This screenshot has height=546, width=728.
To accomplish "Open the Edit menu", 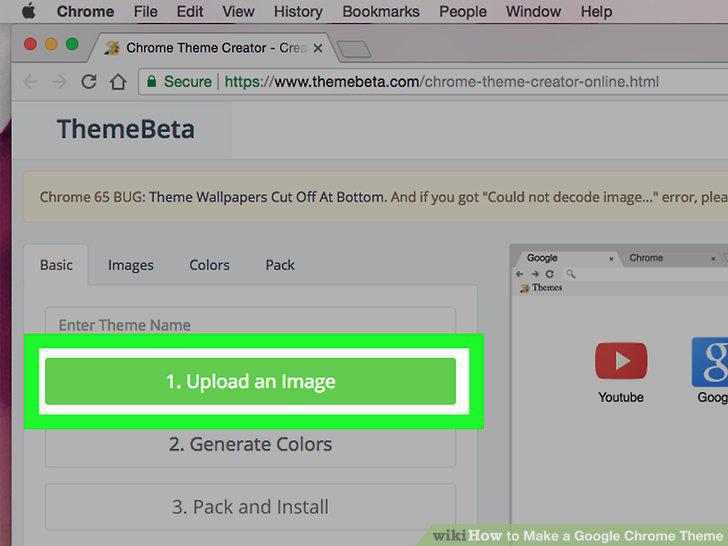I will 189,11.
